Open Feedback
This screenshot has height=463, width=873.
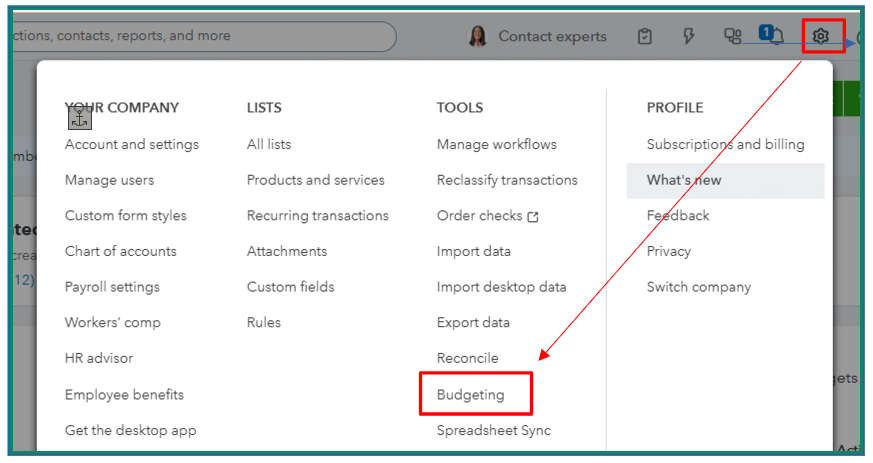coord(678,216)
